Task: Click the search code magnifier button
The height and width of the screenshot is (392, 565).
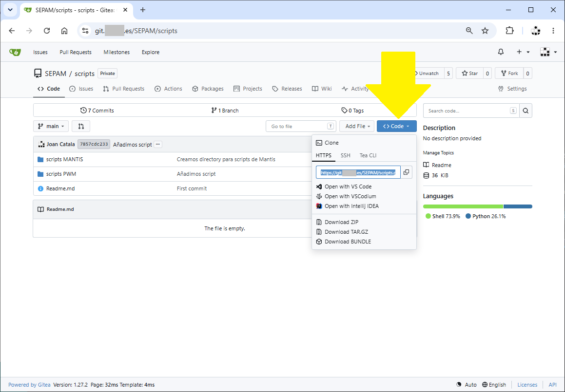Action: pos(526,111)
